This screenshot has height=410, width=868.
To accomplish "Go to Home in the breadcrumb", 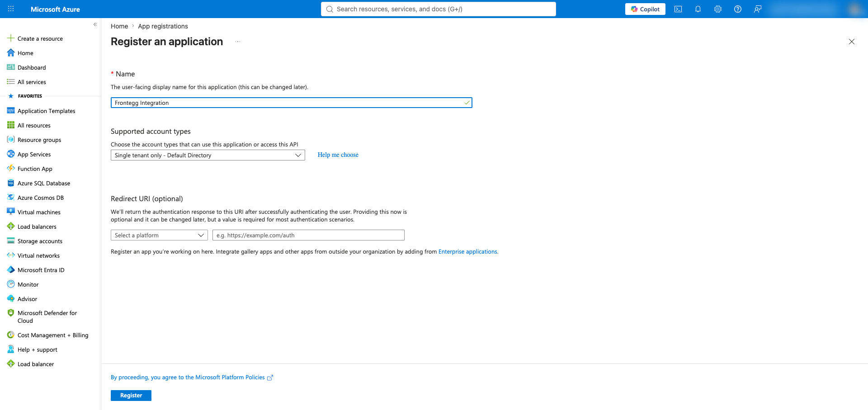I will click(x=119, y=26).
